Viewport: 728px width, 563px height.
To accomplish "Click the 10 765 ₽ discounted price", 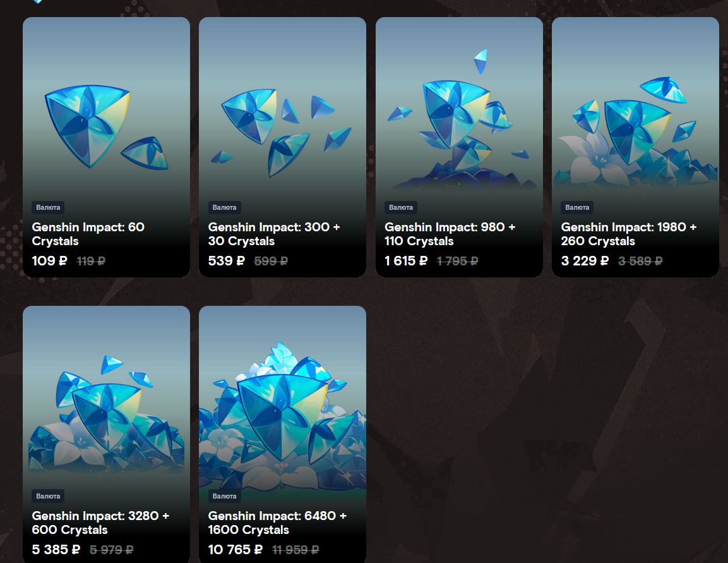I will [x=236, y=550].
